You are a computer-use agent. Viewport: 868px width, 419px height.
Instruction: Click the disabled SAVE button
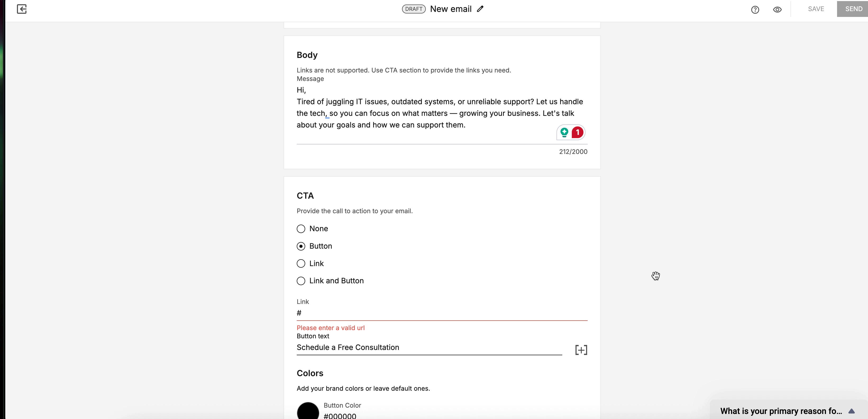click(816, 9)
